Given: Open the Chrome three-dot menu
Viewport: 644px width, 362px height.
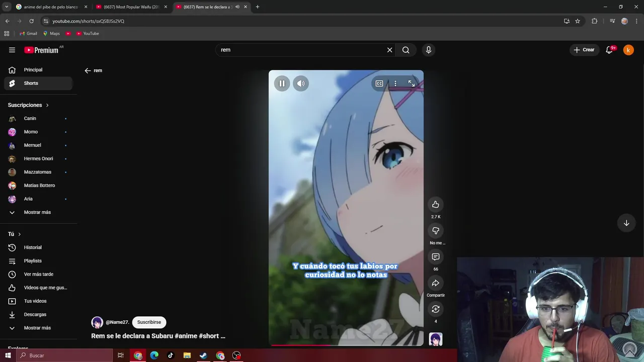Looking at the screenshot, I should (637, 21).
